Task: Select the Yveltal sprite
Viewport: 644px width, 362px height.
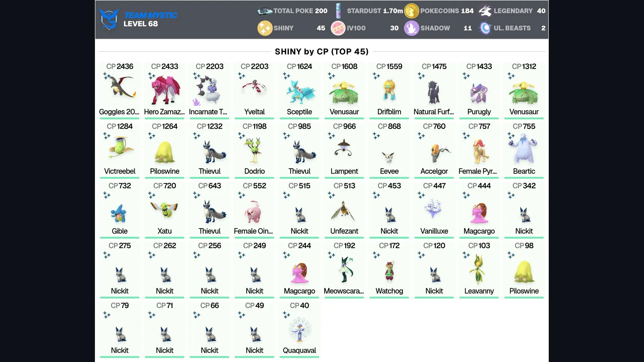Action: click(x=255, y=88)
